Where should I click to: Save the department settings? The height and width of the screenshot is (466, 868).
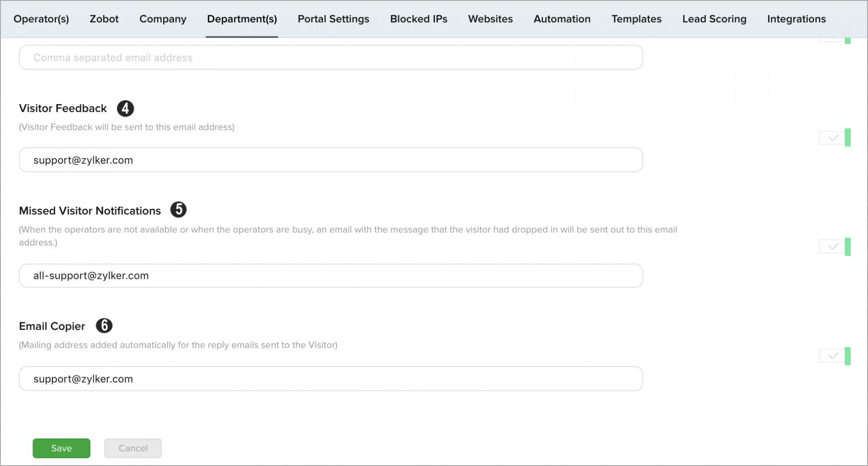[62, 448]
